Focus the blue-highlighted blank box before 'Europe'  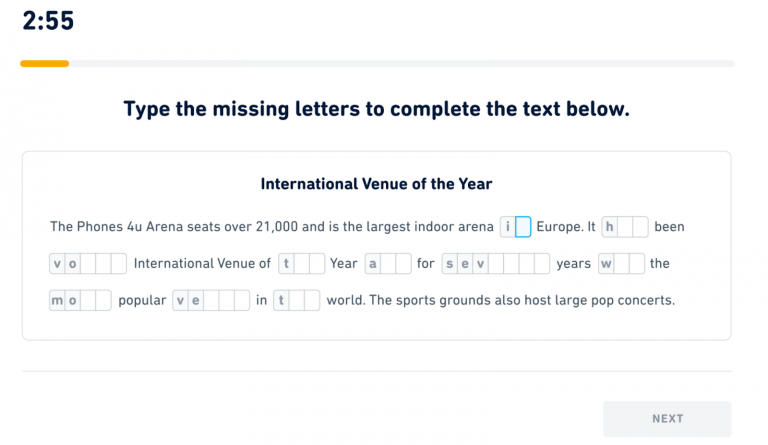tap(523, 227)
